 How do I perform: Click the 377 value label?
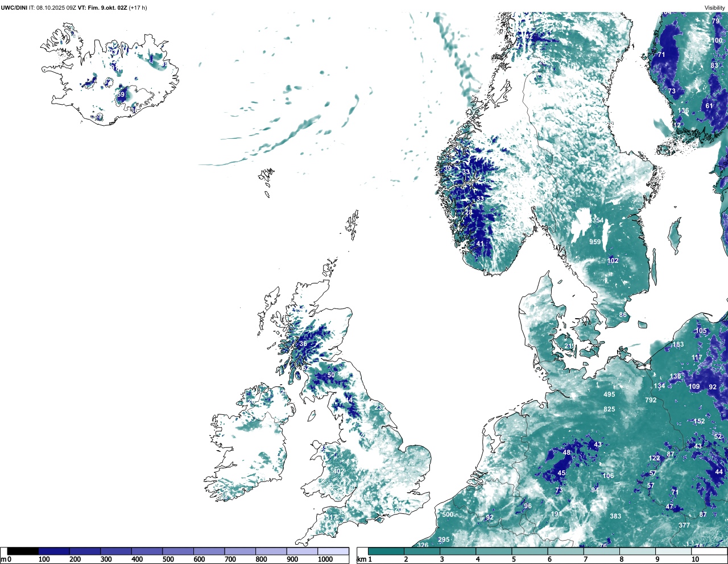point(684,525)
